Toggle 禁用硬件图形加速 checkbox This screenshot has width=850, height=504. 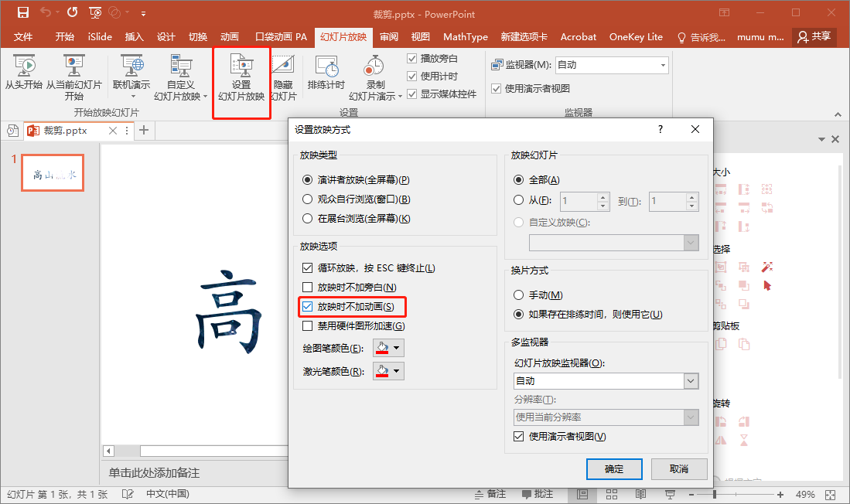pos(307,325)
